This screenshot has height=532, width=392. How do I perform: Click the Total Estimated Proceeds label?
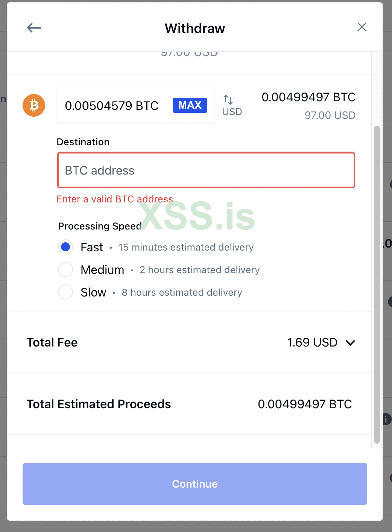click(x=99, y=404)
